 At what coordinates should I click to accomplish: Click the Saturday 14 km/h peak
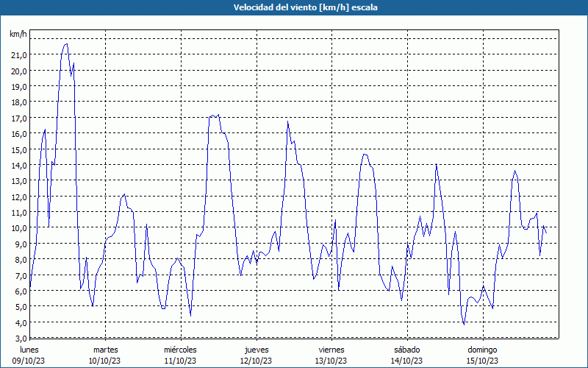pyautogui.click(x=436, y=164)
